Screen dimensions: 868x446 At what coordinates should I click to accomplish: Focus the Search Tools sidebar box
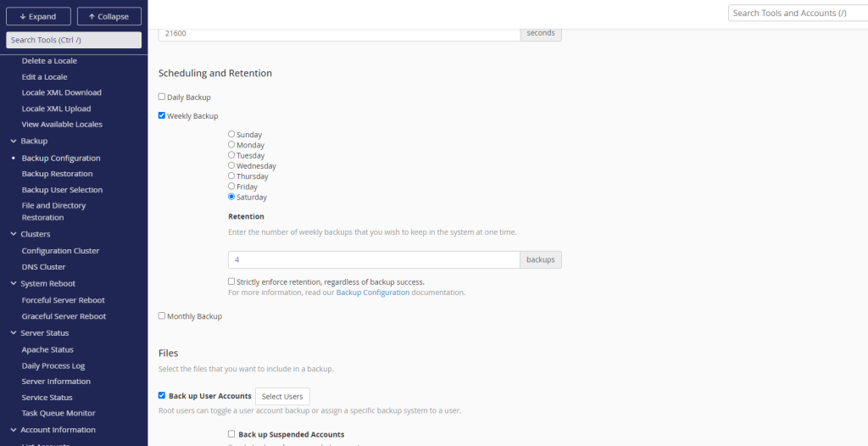coord(74,40)
